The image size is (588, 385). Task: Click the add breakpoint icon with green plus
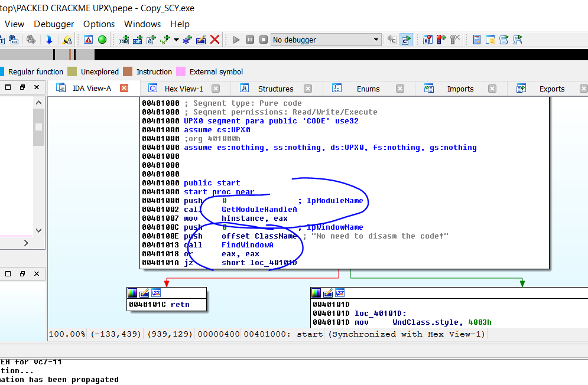(x=441, y=40)
